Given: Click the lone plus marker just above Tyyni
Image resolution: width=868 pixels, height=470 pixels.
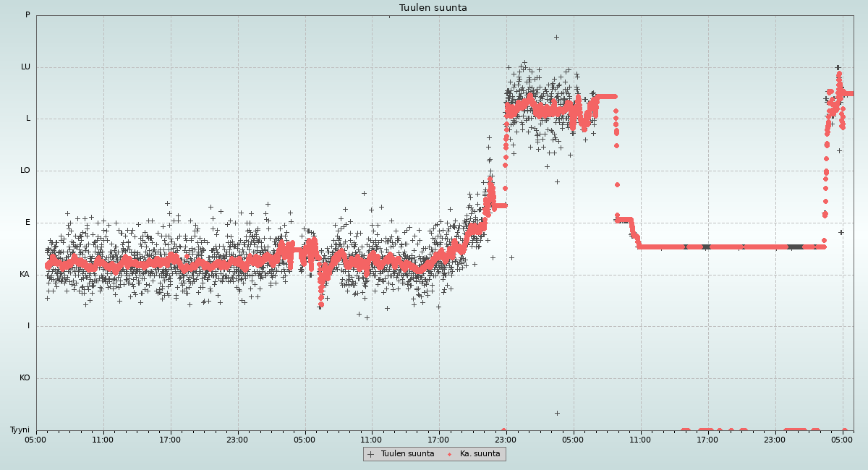Looking at the screenshot, I should tap(557, 413).
